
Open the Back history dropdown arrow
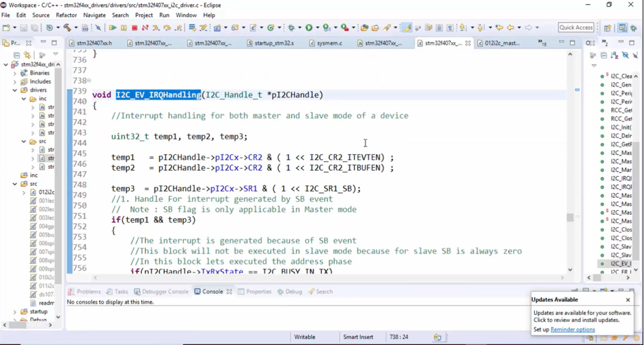coord(519,27)
